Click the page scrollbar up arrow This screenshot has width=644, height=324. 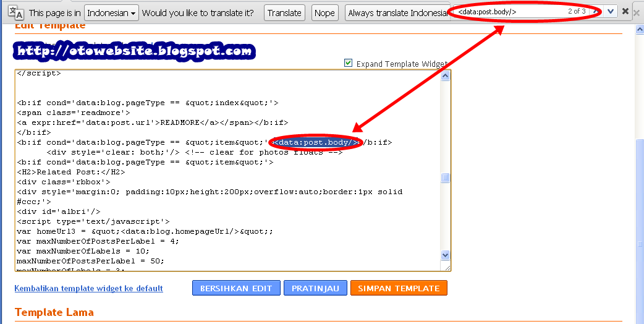640,29
